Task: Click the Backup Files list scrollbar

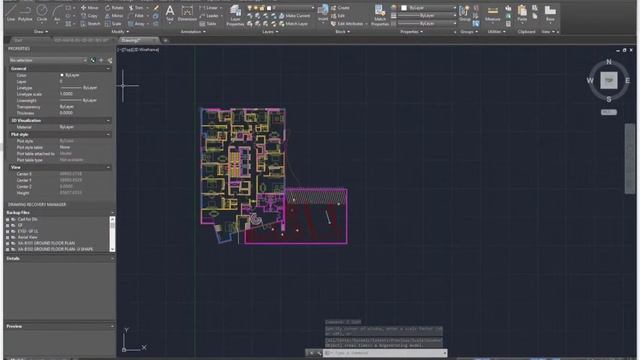Action: tap(112, 234)
